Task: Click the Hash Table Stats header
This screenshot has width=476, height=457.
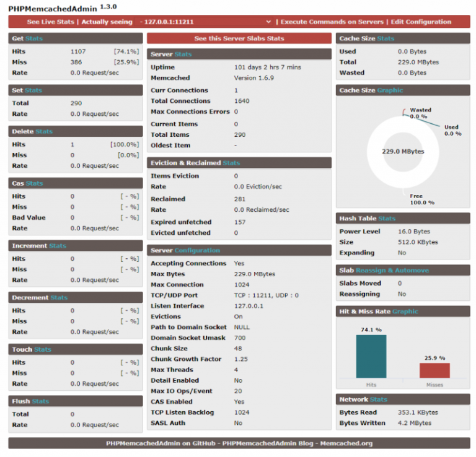Action: [403, 219]
